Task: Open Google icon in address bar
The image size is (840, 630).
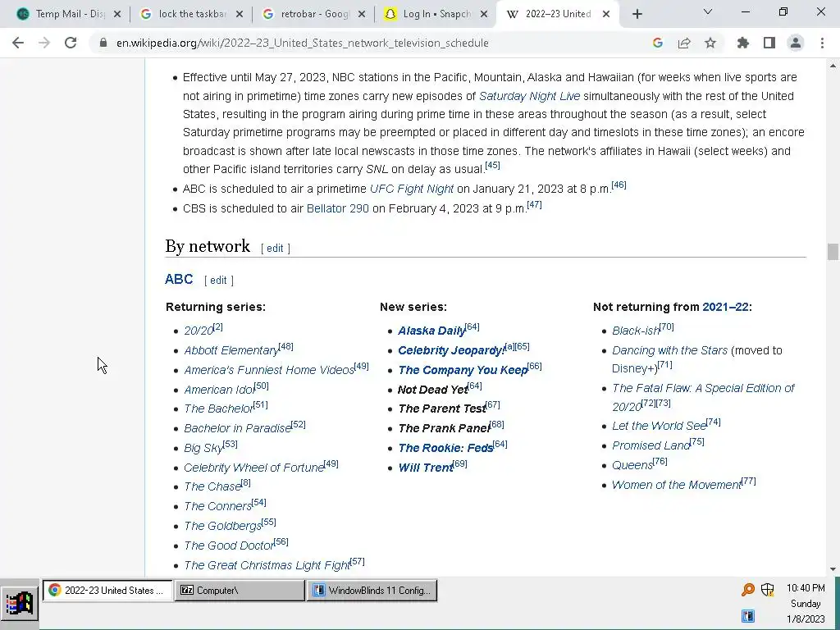Action: tap(658, 43)
